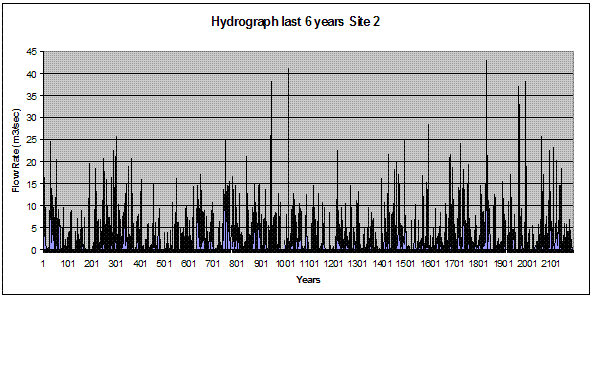The height and width of the screenshot is (384, 593).
Task: Select the 'Years' horizontal axis title
Action: [308, 280]
